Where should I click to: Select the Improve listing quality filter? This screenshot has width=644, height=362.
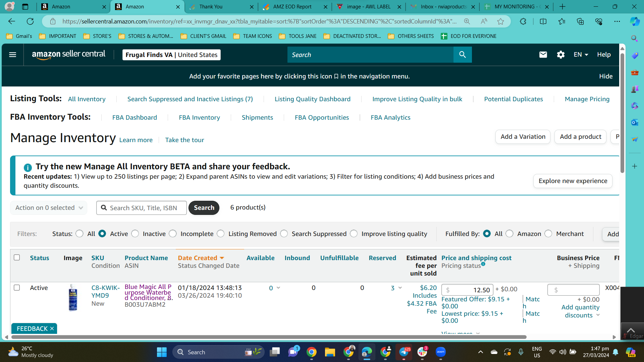pyautogui.click(x=354, y=234)
